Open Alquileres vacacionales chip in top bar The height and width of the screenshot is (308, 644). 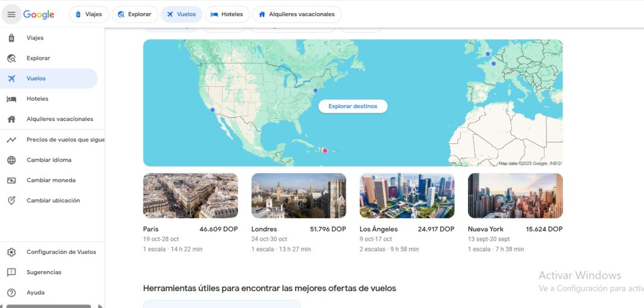coord(297,14)
